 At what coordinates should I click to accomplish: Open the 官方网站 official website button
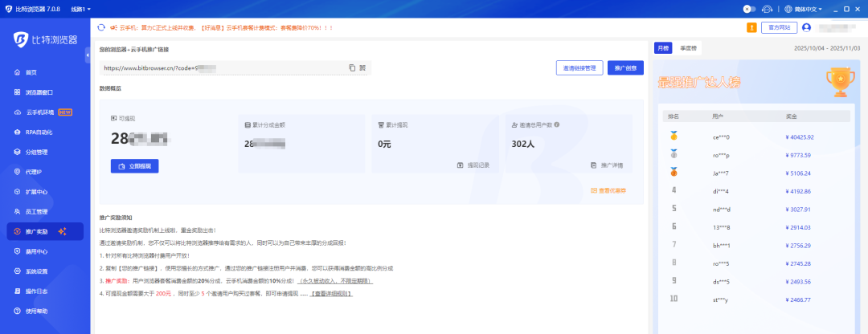click(779, 27)
